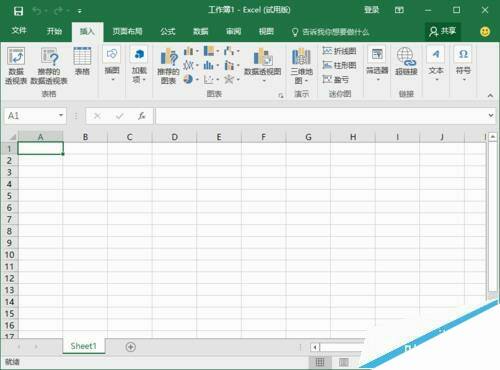Open the Customize Quick Access Toolbar dropdown
500x370 pixels.
(x=80, y=11)
